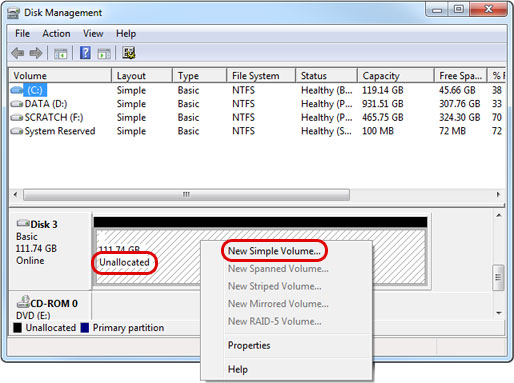Close the Disk Management window
This screenshot has height=383, width=514.
coord(488,10)
